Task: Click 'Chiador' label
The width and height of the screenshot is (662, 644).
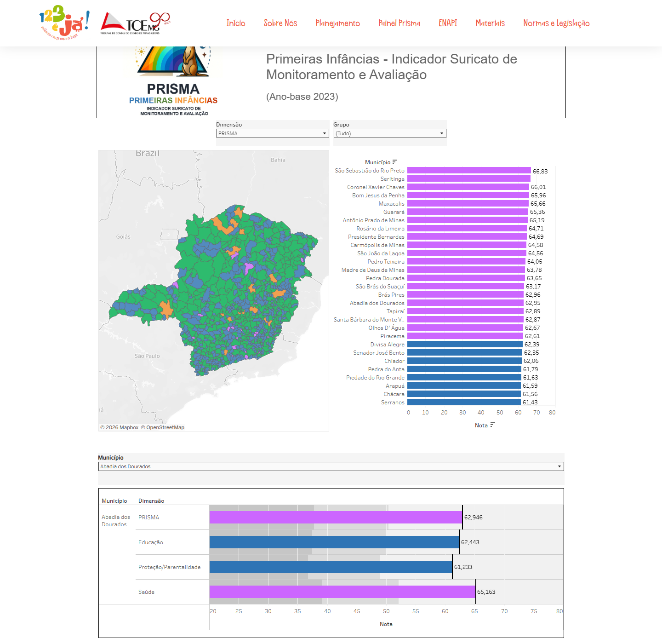Action: pyautogui.click(x=395, y=361)
